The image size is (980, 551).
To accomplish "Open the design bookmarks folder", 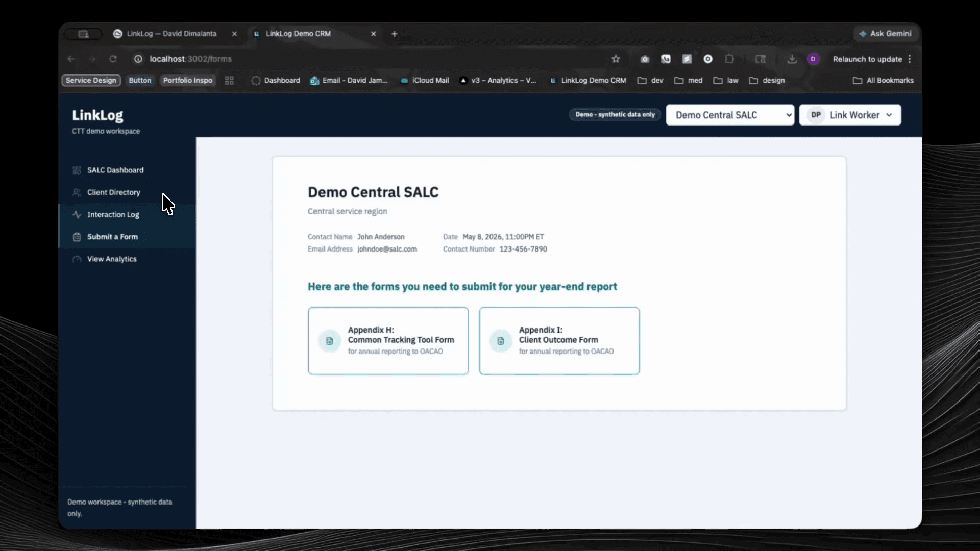I will coord(767,81).
